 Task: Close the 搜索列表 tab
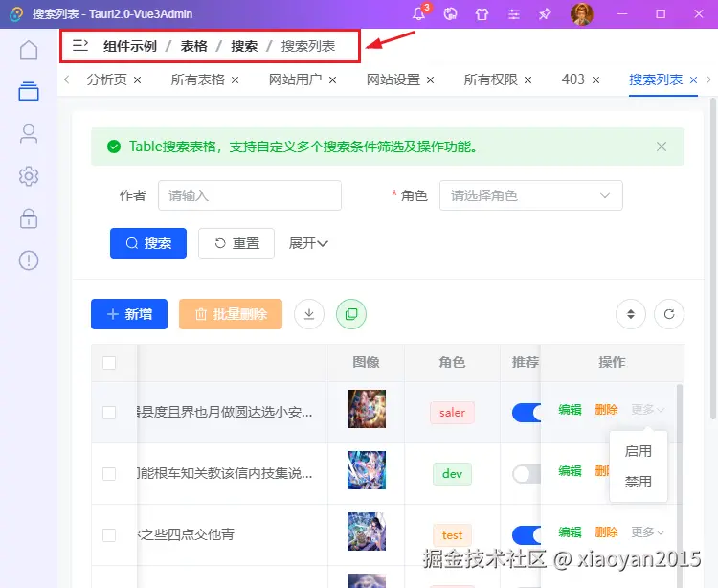tap(694, 80)
